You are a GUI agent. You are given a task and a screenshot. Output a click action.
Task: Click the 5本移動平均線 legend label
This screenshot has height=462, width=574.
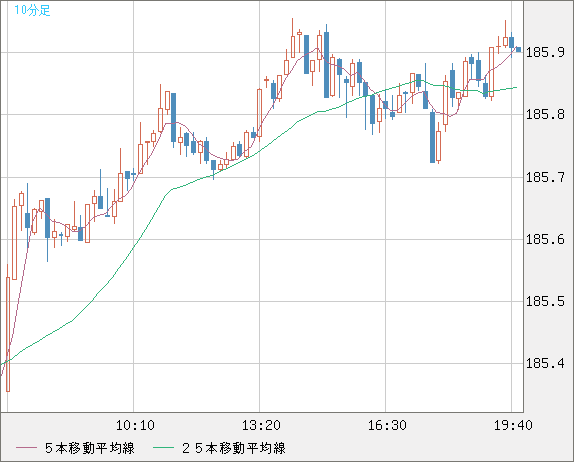90,448
